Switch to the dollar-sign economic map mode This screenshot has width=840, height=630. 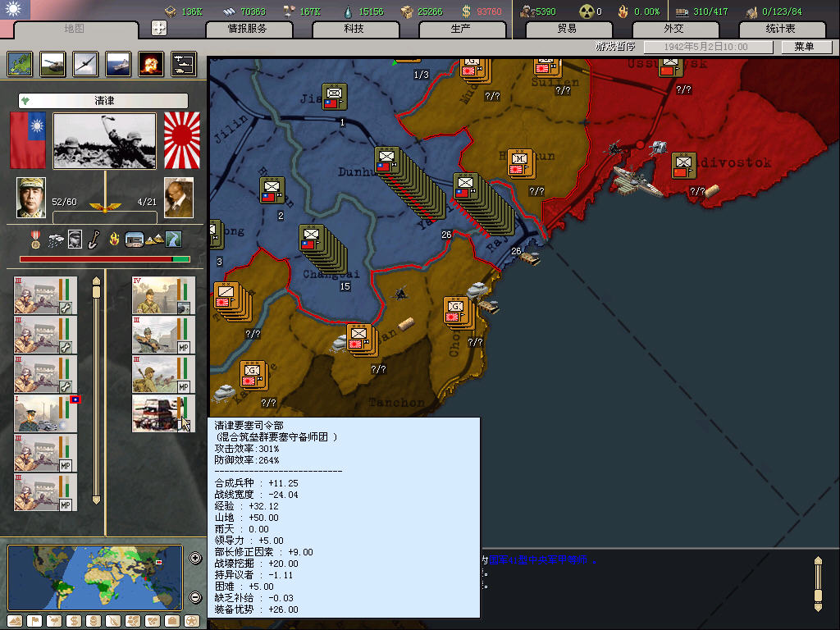(73, 621)
